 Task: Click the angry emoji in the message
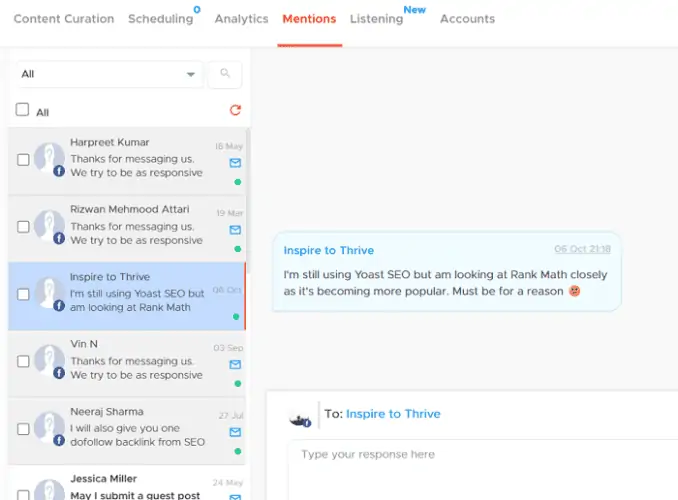[574, 291]
